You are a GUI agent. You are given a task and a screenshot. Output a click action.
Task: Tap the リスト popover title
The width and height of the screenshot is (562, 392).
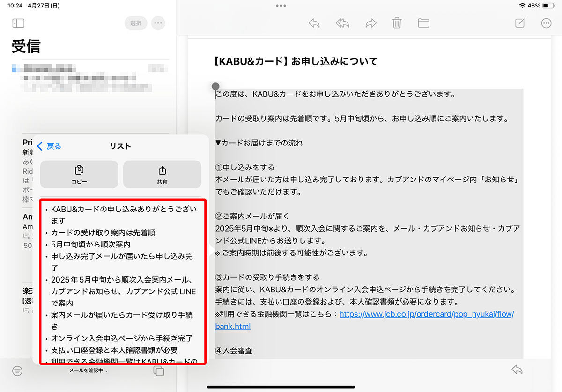pyautogui.click(x=120, y=146)
